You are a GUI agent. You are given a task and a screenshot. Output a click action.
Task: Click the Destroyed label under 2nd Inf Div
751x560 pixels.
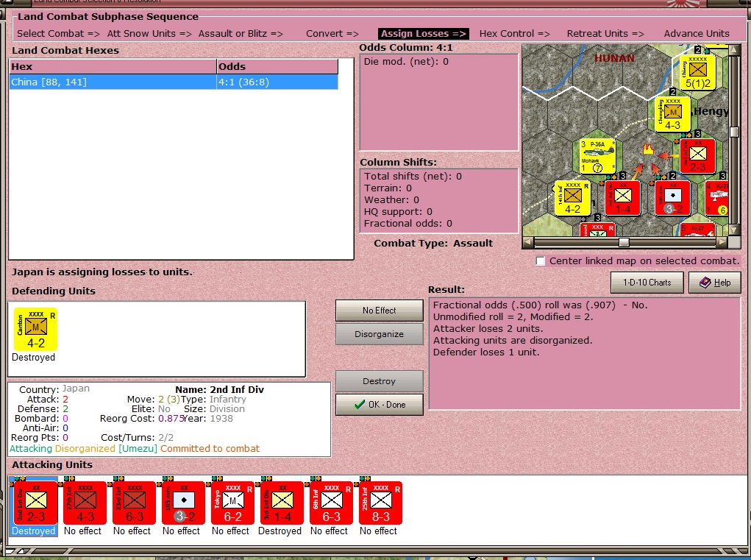(34, 531)
